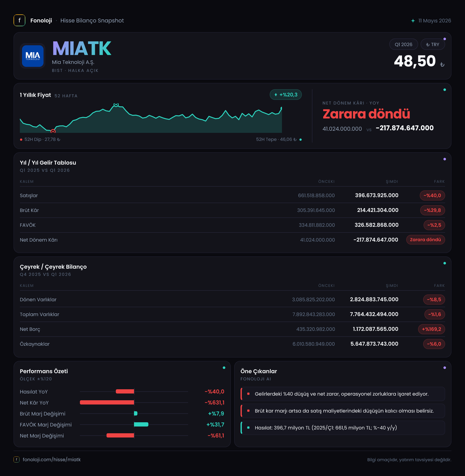The height and width of the screenshot is (476, 465).
Task: Click the lira symbol after the 48,50 price
Action: click(442, 65)
